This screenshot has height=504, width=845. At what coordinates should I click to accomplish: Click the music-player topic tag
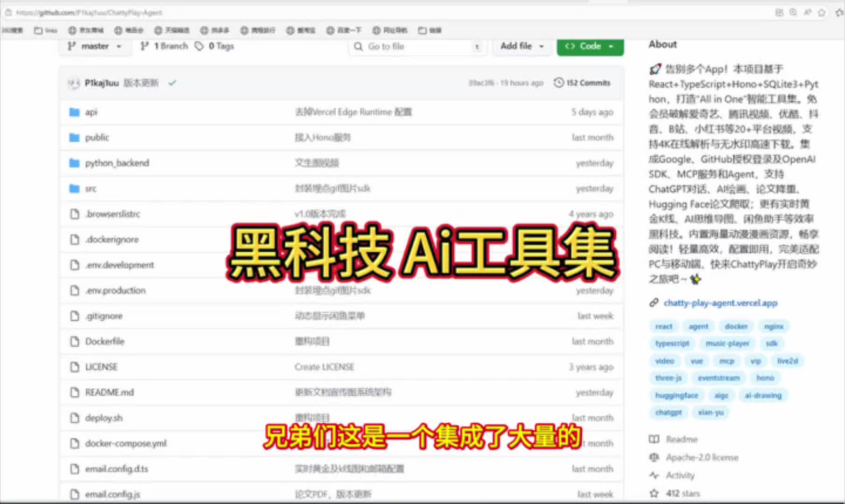(727, 343)
